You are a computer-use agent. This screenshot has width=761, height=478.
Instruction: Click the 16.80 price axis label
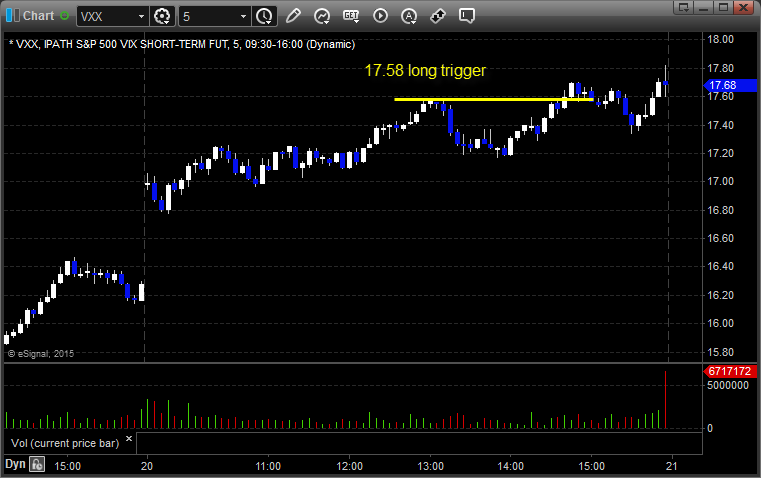tap(721, 210)
